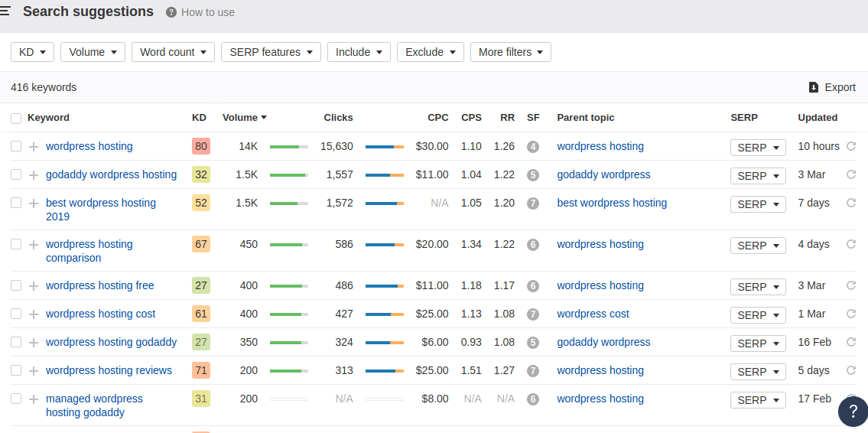Viewport: 868px width, 433px height.
Task: Refresh wordpress hosting reviews row
Action: 851,370
